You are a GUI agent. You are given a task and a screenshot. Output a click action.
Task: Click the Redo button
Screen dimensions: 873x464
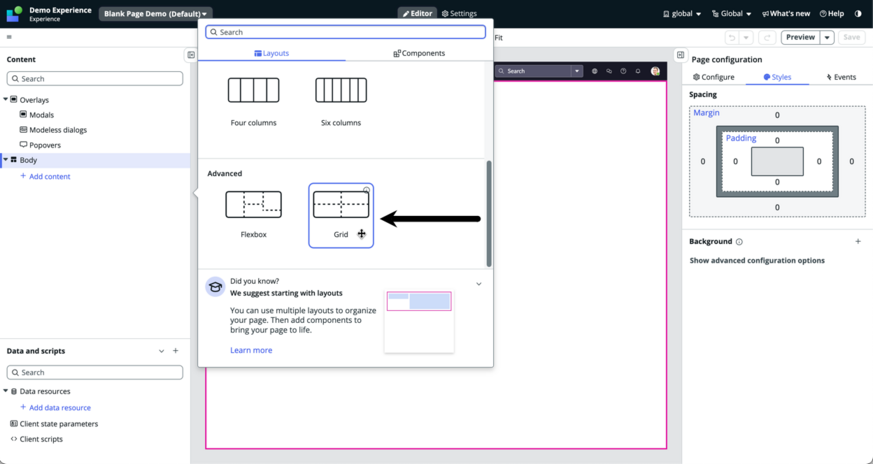click(767, 37)
